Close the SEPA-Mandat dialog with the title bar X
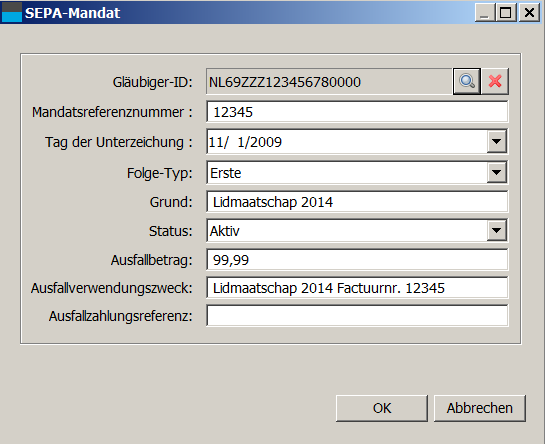 [x=529, y=13]
